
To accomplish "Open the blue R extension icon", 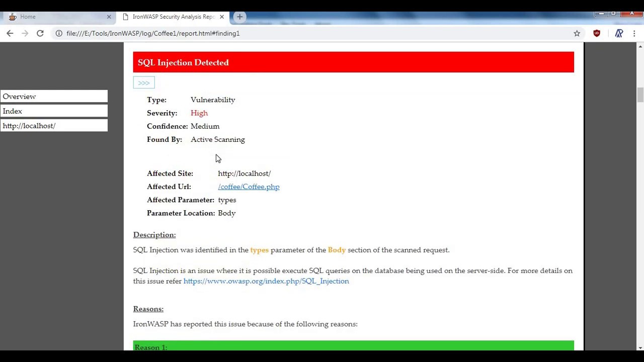I will [x=619, y=33].
